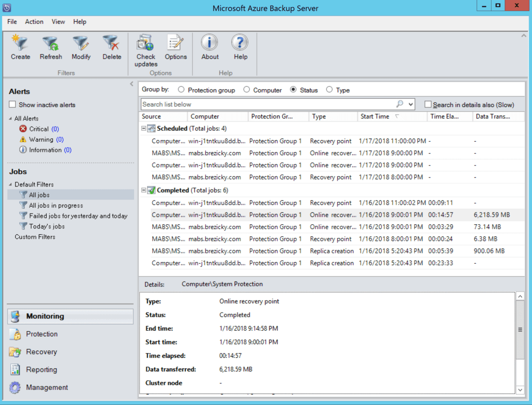Click the Protection workspace icon
The image size is (532, 405).
pos(15,334)
